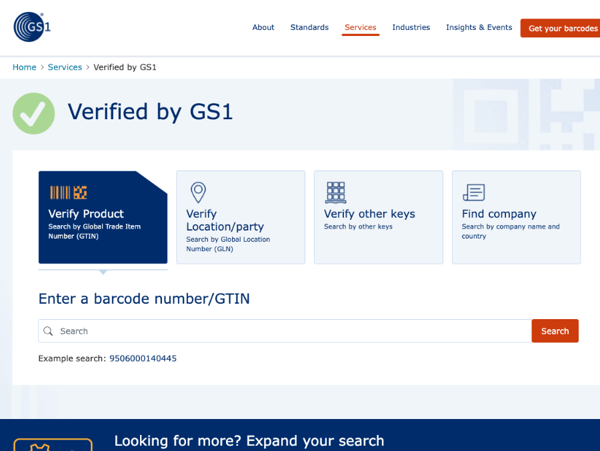The height and width of the screenshot is (451, 600).
Task: Click the magnifying glass search icon
Action: click(x=48, y=331)
